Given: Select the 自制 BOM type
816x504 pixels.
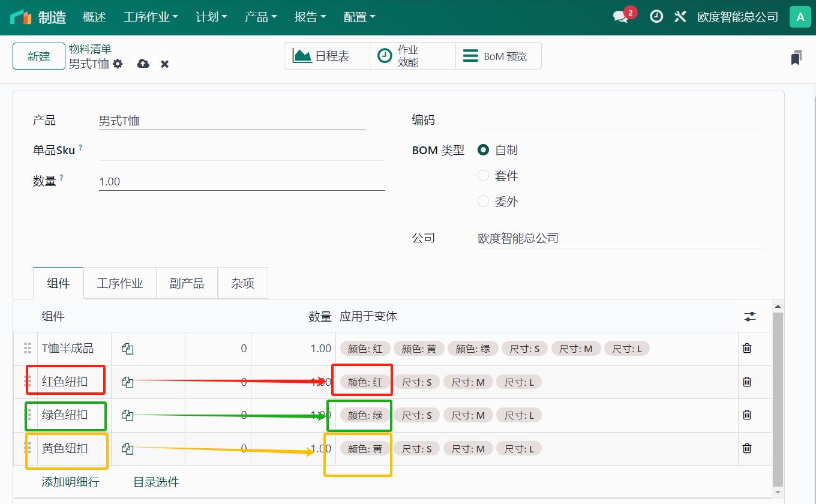Looking at the screenshot, I should pyautogui.click(x=484, y=150).
